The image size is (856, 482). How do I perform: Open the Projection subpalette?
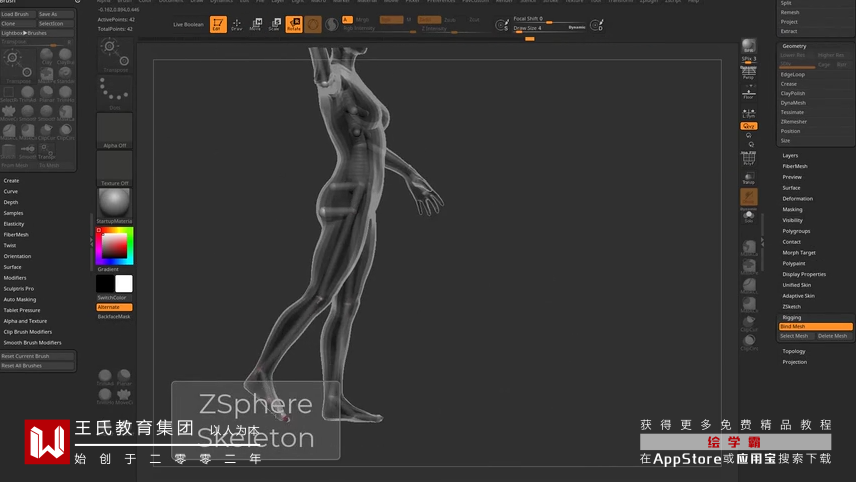click(794, 362)
